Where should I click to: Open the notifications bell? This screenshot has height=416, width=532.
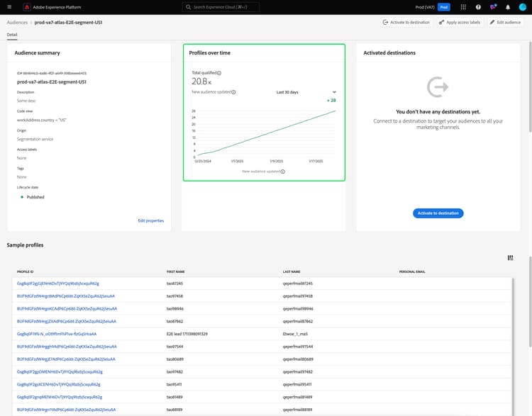[x=508, y=7]
